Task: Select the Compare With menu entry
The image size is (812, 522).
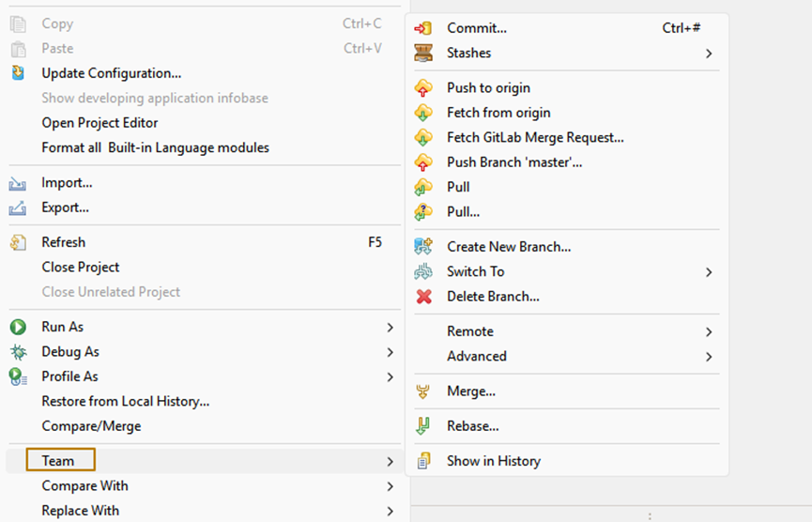Action: pos(84,486)
